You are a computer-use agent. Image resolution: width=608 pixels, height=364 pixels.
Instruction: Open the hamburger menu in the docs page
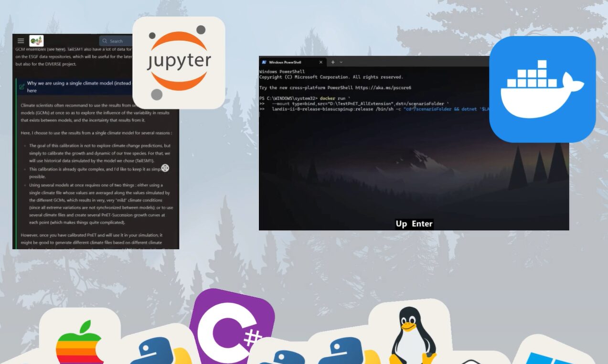tap(21, 41)
